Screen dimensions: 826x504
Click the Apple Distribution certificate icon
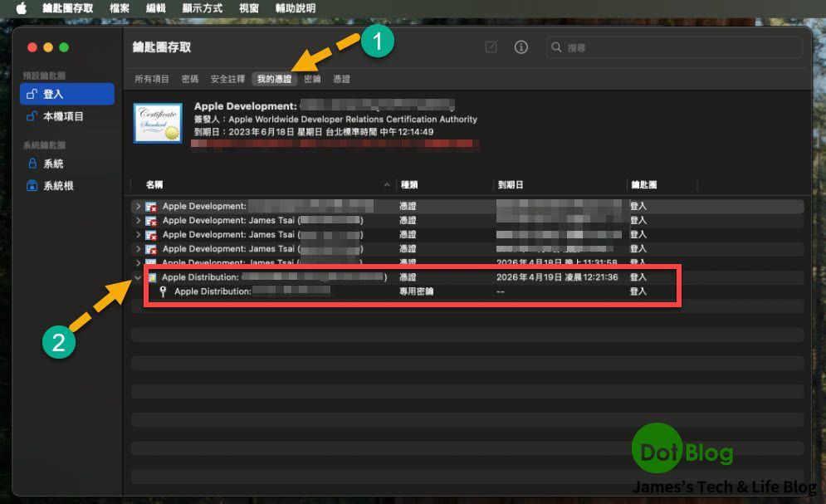[151, 277]
